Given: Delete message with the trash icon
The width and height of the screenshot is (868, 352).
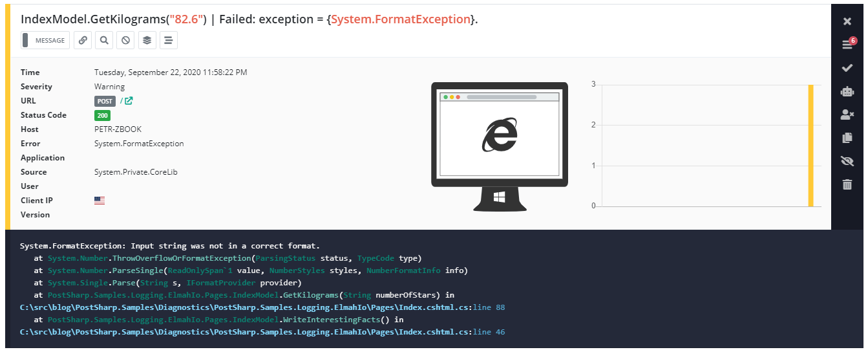Looking at the screenshot, I should 847,184.
